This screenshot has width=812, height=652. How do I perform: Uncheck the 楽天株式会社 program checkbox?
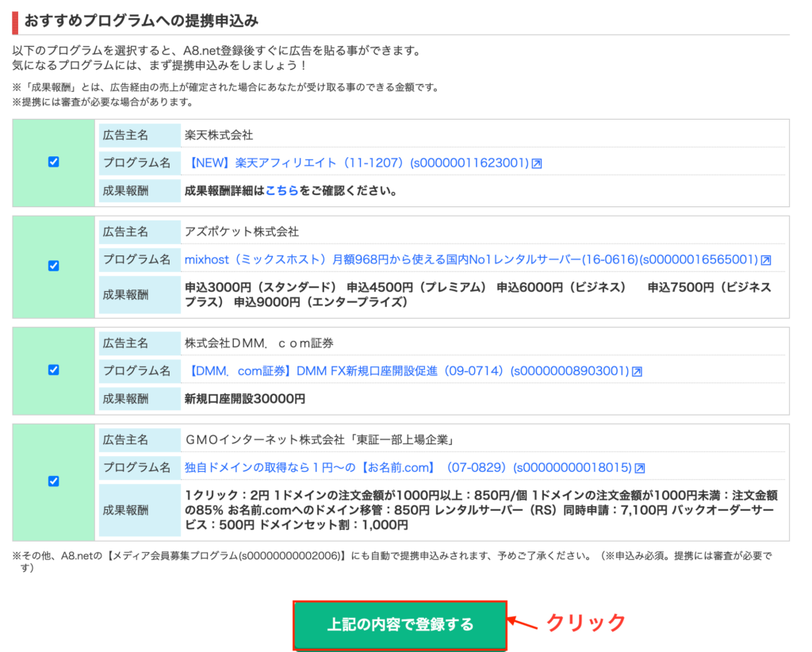53,162
